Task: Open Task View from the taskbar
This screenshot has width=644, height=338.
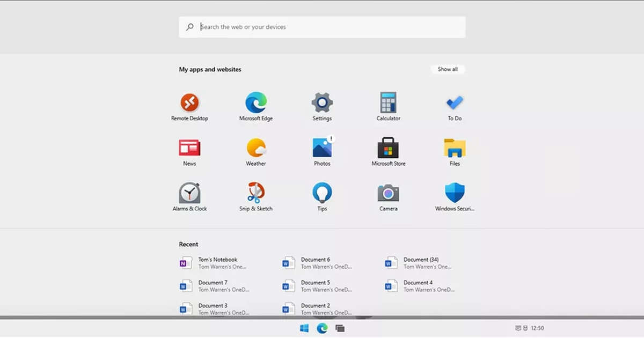Action: 340,328
